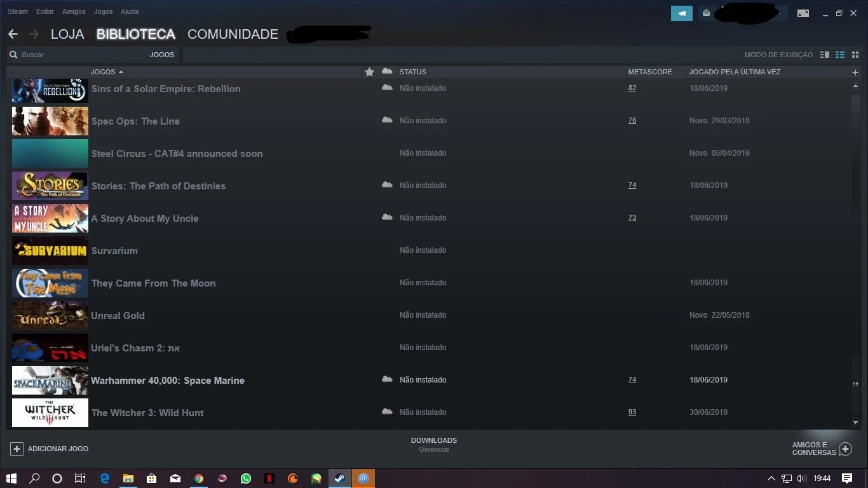
Task: Select the Survarium game row
Action: 429,250
